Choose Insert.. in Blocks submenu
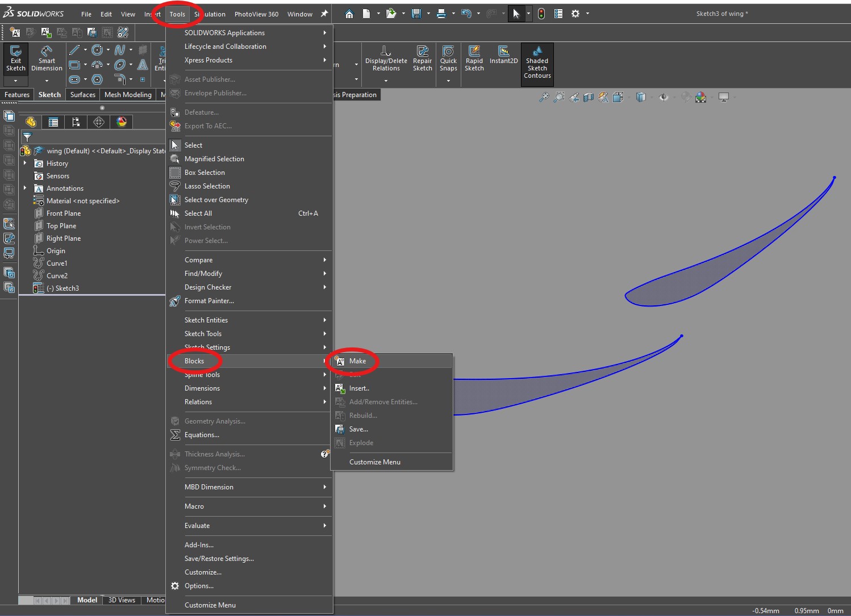851x616 pixels. [391, 388]
